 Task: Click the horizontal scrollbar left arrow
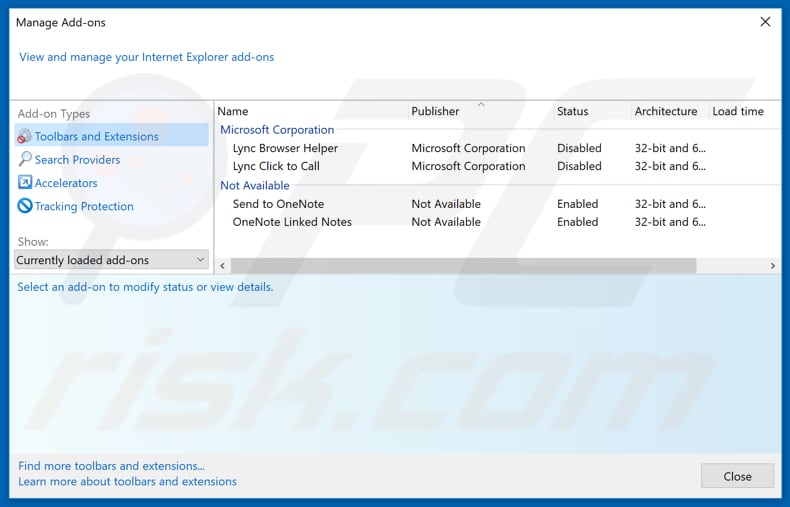[222, 266]
